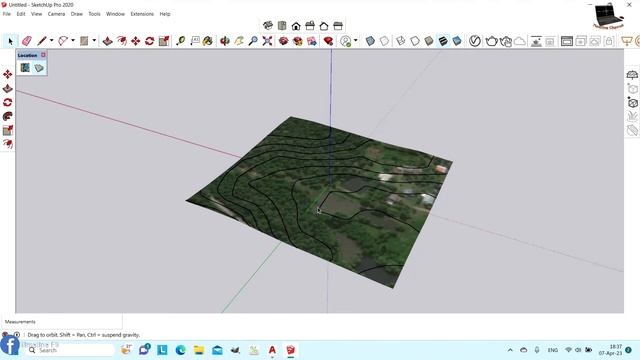Open the Draw menu

coord(77,14)
